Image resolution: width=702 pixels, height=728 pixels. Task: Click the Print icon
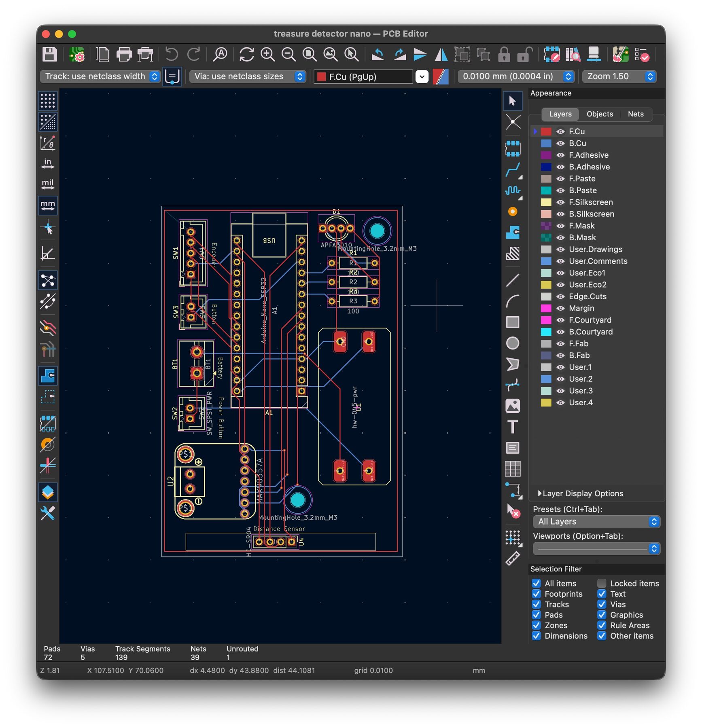(124, 54)
